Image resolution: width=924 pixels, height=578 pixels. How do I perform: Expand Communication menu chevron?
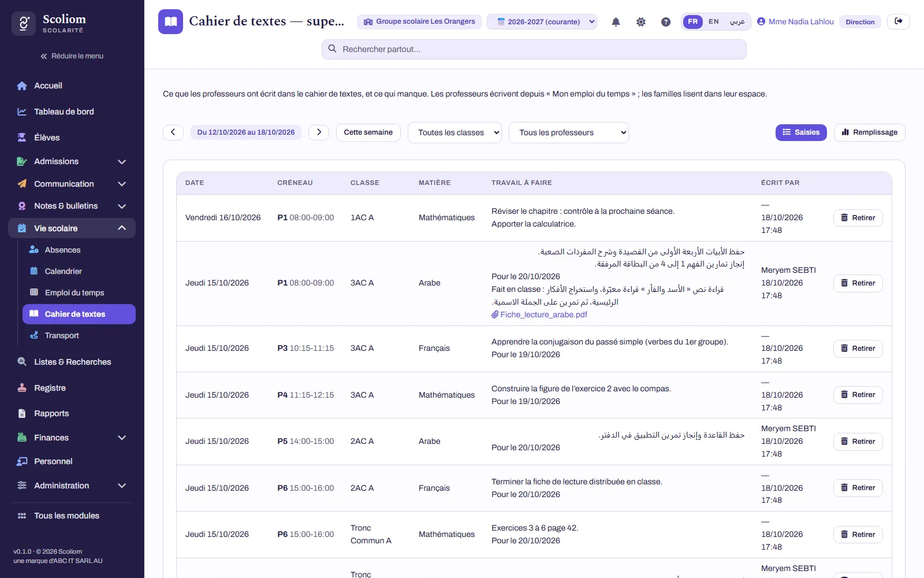click(122, 184)
